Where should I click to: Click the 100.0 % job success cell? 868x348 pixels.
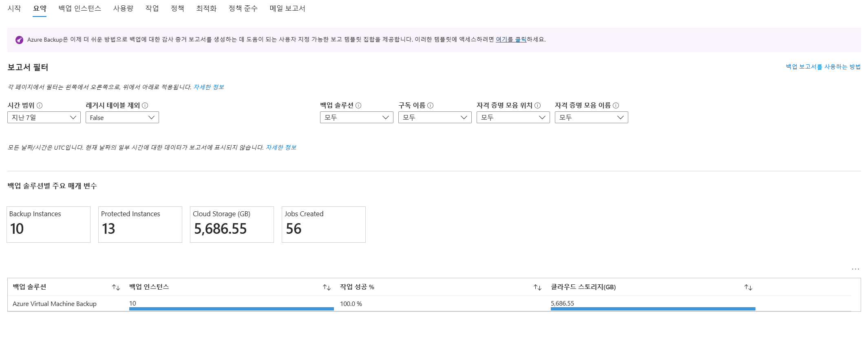pyautogui.click(x=351, y=304)
